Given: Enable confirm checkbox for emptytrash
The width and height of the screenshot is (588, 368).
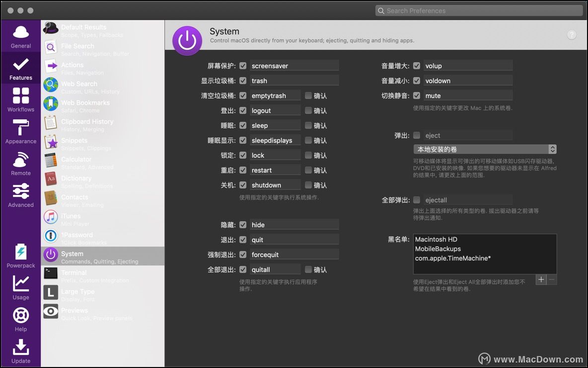Looking at the screenshot, I should click(x=308, y=95).
